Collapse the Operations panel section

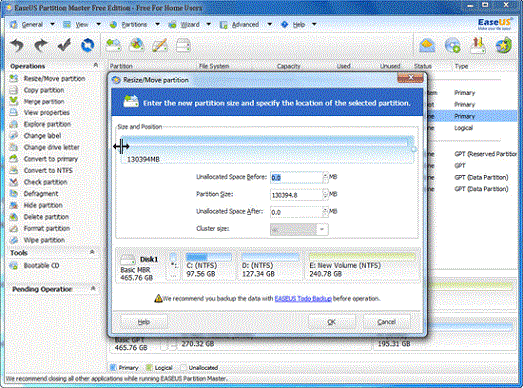95,65
